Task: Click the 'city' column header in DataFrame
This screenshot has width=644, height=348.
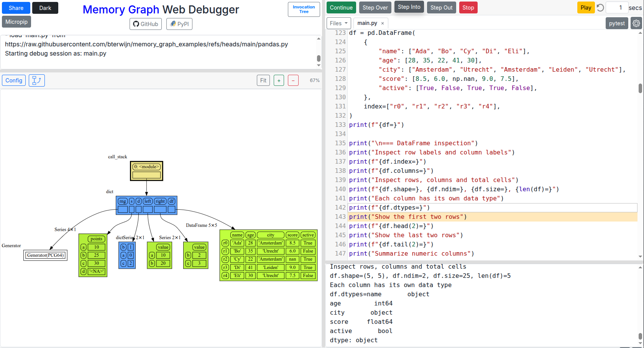Action: coord(271,235)
